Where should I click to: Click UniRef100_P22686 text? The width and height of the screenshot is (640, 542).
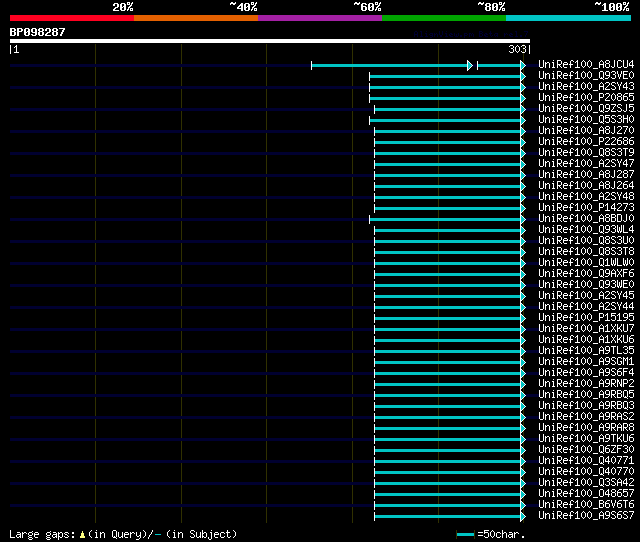pyautogui.click(x=586, y=142)
